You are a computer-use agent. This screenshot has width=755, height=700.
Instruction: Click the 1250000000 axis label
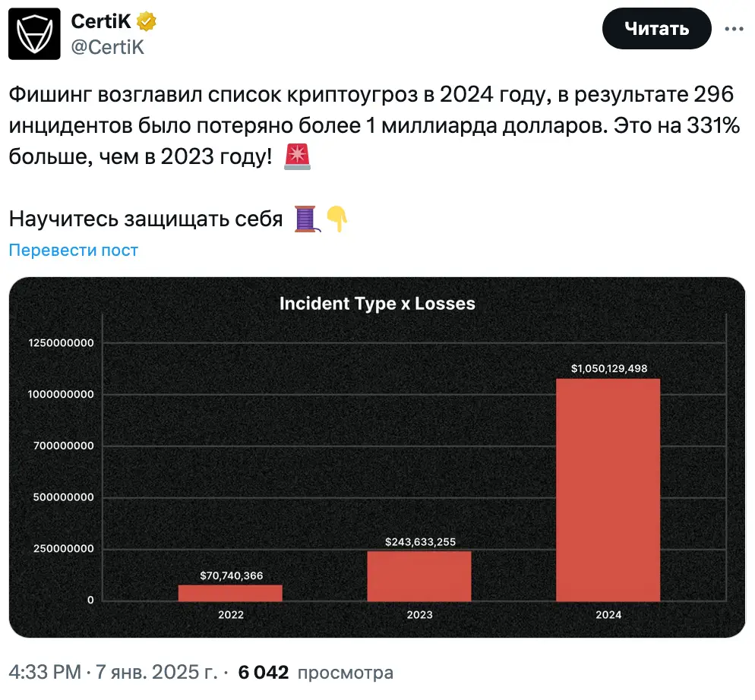tap(62, 342)
